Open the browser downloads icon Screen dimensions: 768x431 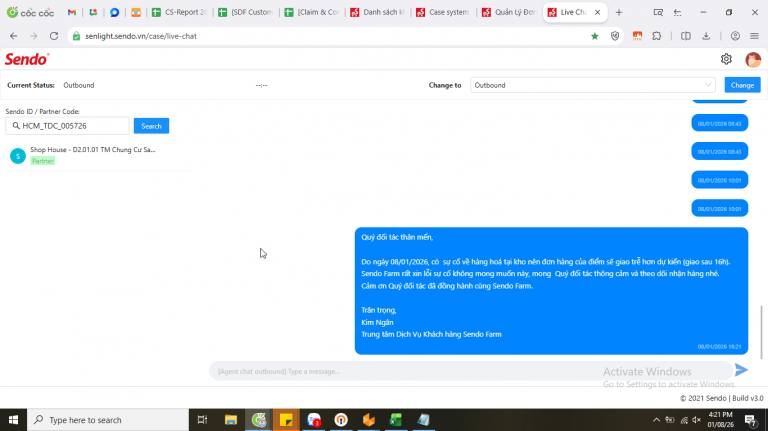tap(706, 36)
